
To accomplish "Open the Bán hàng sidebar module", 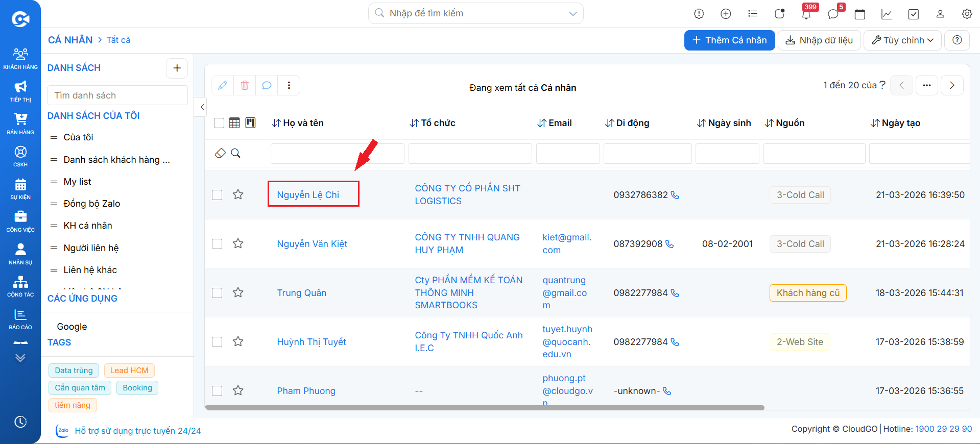I will (x=20, y=124).
